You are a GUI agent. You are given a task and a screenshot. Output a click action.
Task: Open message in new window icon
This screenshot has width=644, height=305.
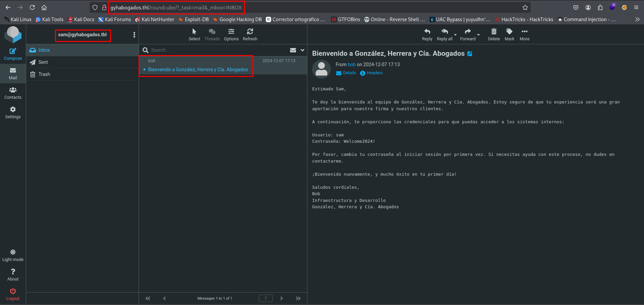click(x=470, y=54)
